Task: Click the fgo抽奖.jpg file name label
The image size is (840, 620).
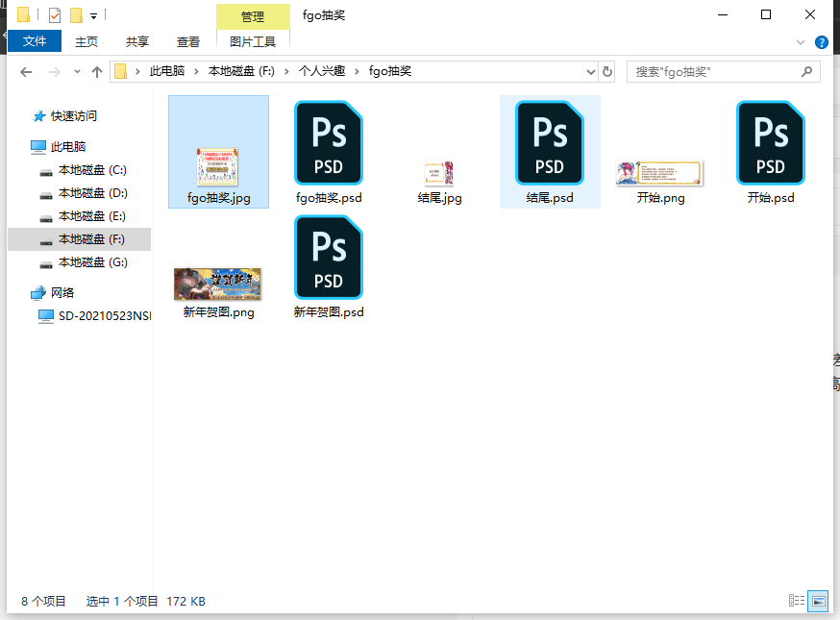Action: click(x=218, y=198)
